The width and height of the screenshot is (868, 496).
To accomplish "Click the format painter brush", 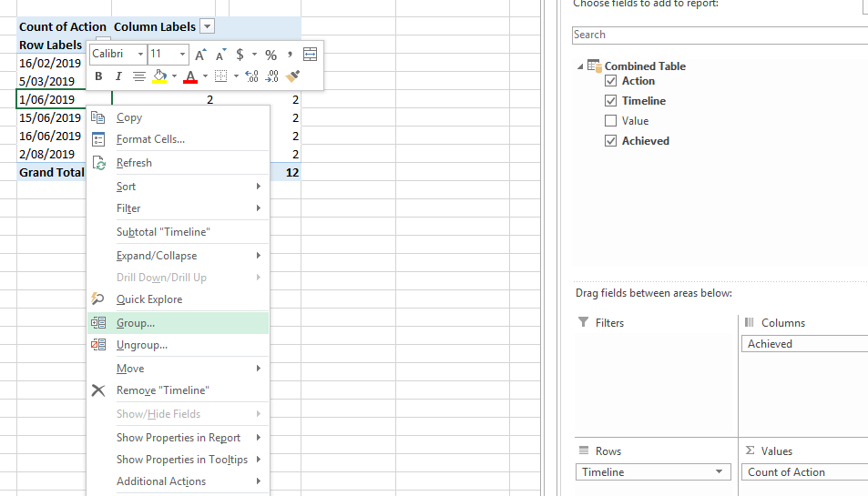I will (293, 76).
